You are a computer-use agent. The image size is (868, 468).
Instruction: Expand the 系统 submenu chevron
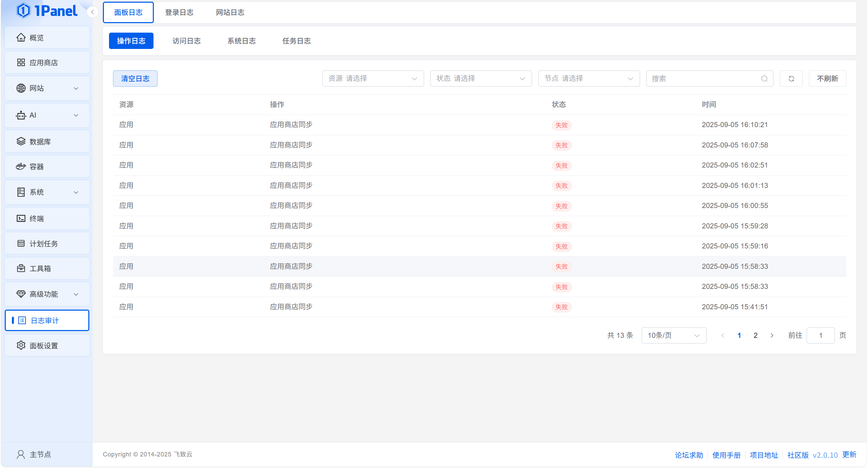pos(76,192)
